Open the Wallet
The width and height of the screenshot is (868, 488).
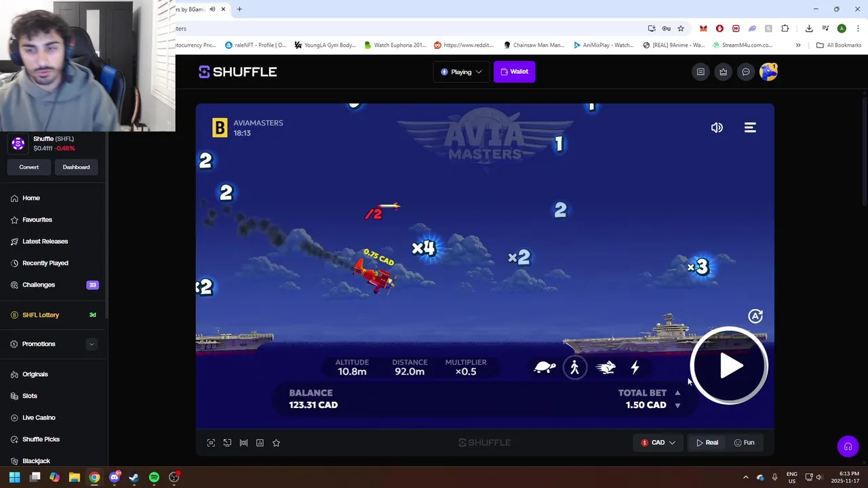tap(515, 72)
